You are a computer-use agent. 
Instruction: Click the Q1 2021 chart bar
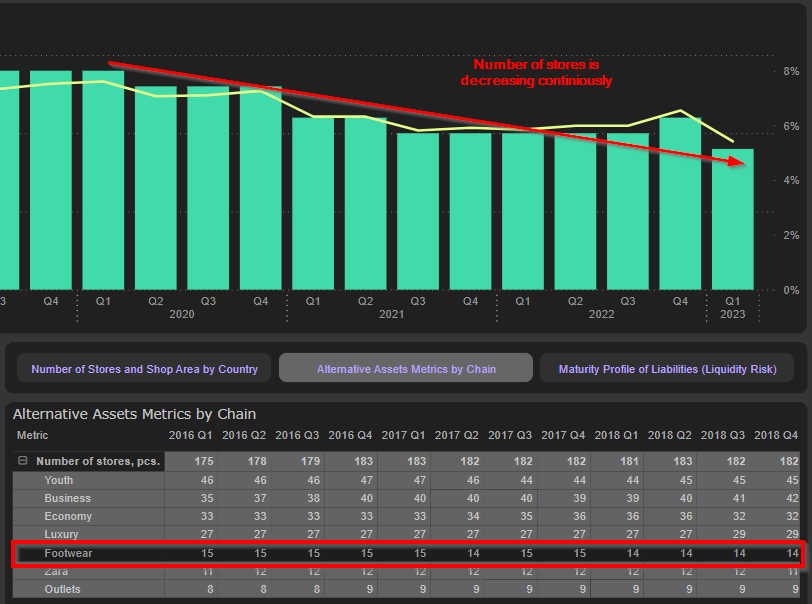(313, 205)
